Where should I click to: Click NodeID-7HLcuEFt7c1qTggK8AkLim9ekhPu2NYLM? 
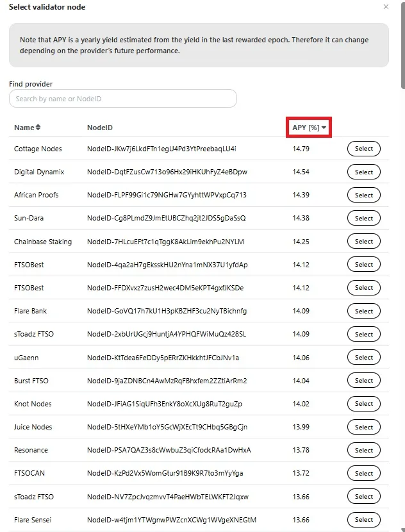coord(165,242)
